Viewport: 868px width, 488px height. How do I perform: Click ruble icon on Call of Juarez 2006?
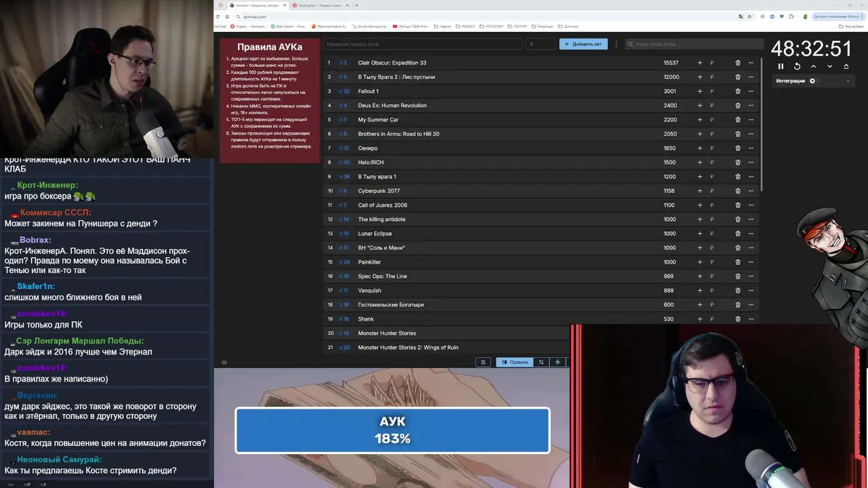712,205
